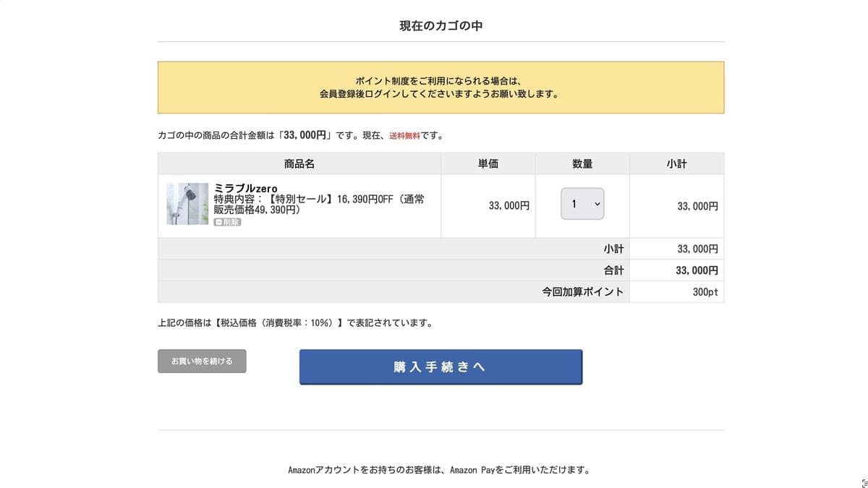Click the 今回加算ポイント label

coord(582,292)
